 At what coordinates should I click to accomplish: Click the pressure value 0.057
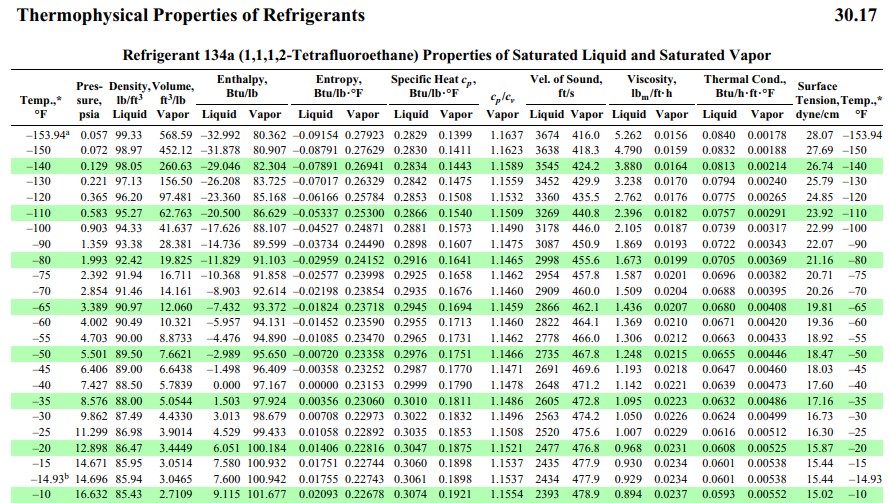93,135
